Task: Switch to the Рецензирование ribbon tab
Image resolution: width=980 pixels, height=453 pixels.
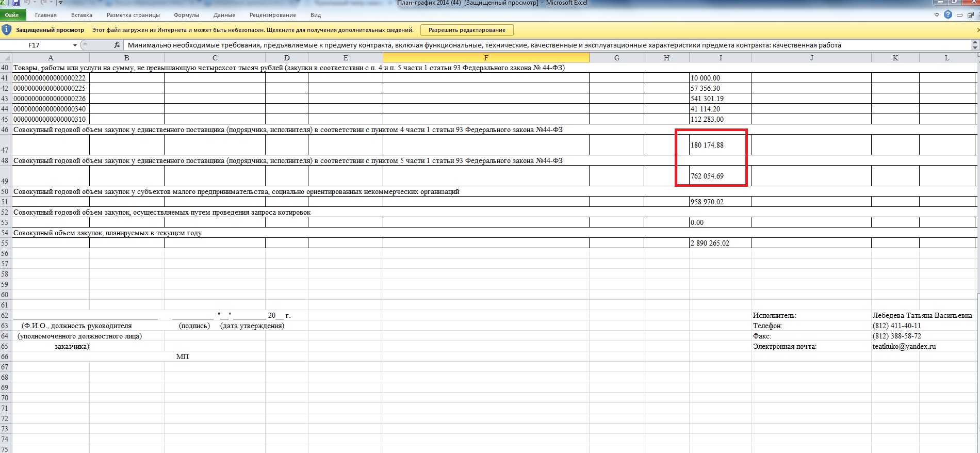Action: (x=272, y=15)
